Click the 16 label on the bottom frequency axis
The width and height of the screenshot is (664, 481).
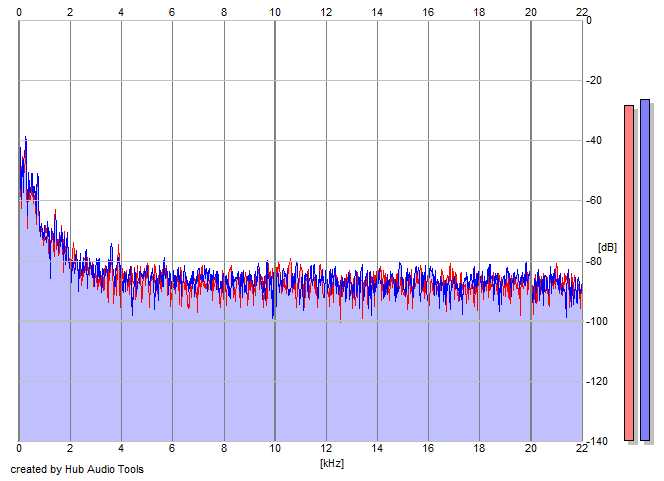point(428,448)
